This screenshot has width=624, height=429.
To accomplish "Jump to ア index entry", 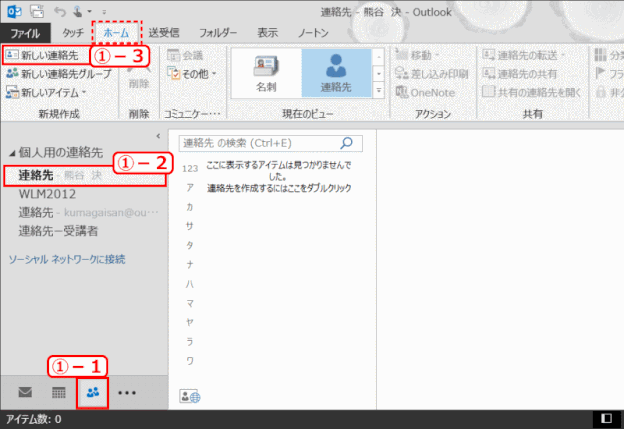I will (x=190, y=188).
